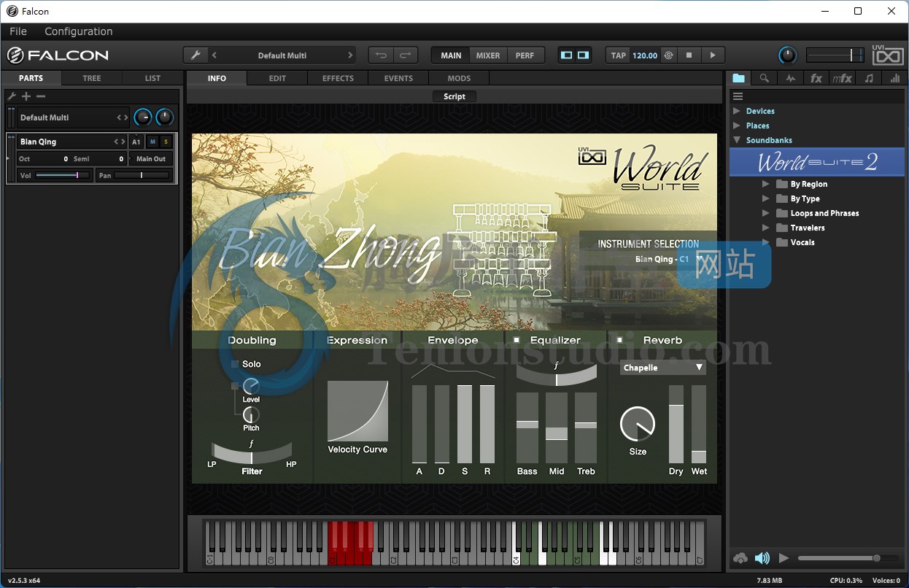The image size is (909, 588).
Task: Open the mfx MIDI effects browser tab
Action: pos(843,78)
